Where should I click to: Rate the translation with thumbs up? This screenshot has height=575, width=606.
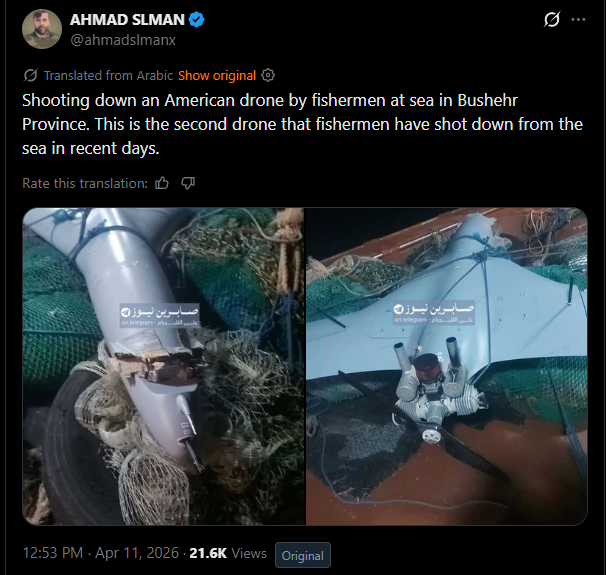coord(162,183)
